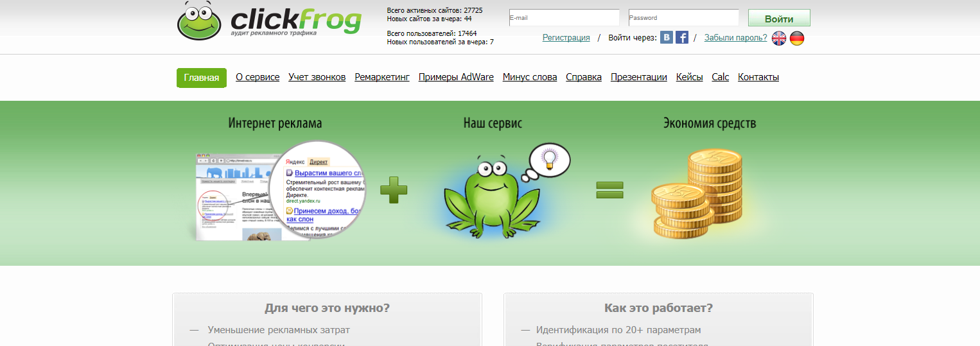Viewport: 980px width, 346px height.
Task: Focus the Password input field
Action: [683, 18]
